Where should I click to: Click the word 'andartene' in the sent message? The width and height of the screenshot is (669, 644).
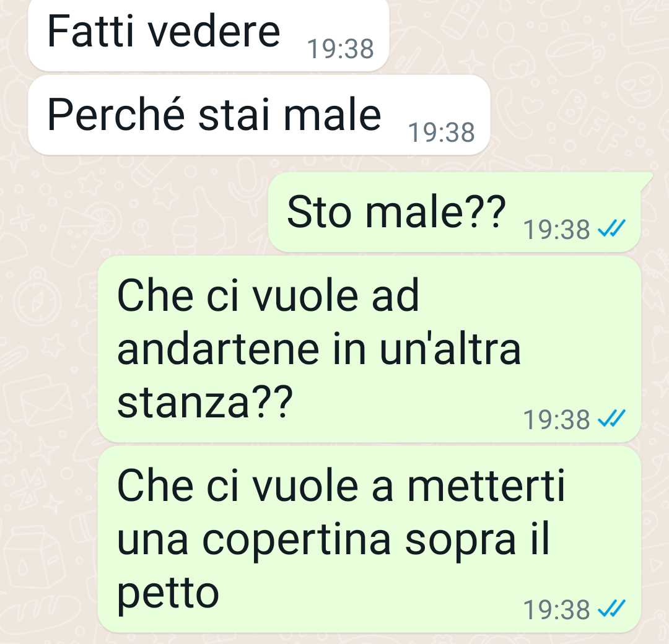tap(218, 349)
